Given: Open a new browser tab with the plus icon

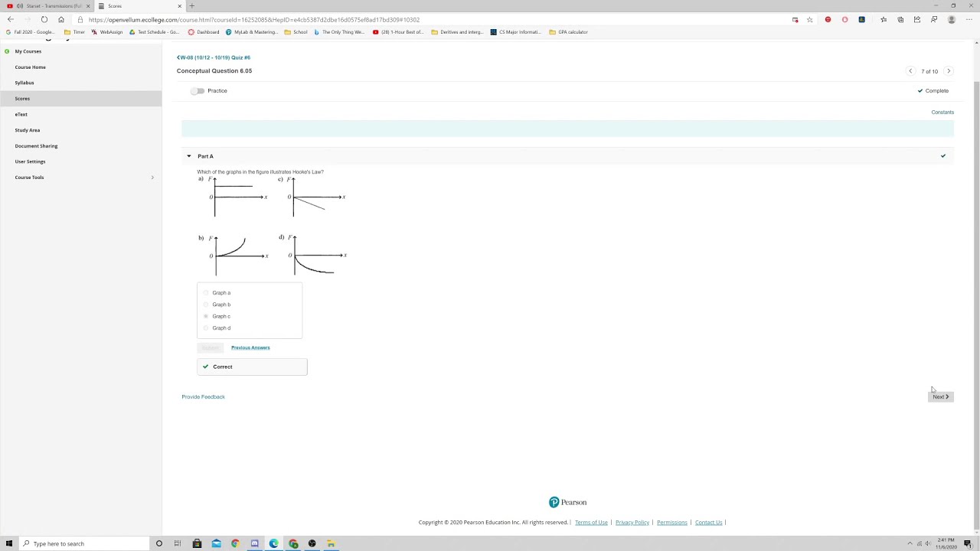Looking at the screenshot, I should (192, 5).
